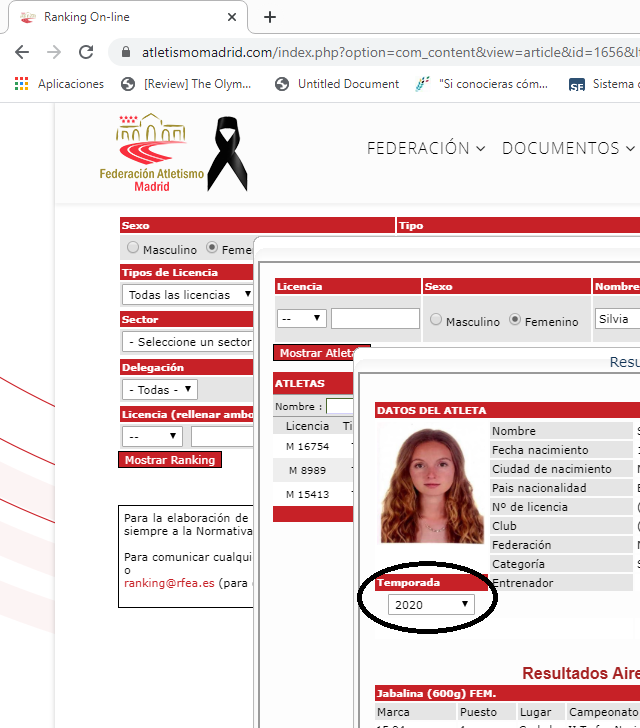Open the Sistema bookmark icon
This screenshot has width=640, height=728.
tap(576, 84)
